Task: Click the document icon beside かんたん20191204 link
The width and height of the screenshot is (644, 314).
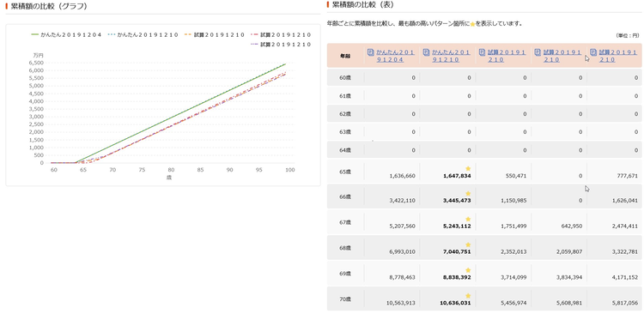Action: (370, 52)
